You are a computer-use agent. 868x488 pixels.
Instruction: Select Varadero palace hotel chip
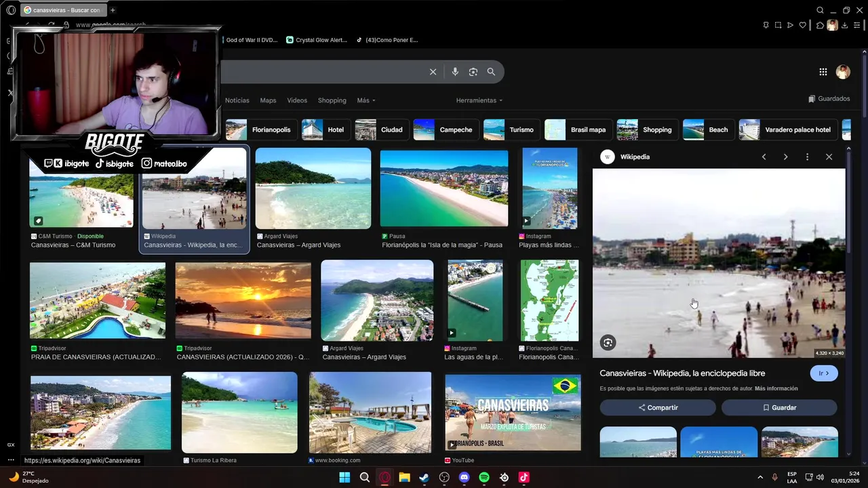(787, 129)
